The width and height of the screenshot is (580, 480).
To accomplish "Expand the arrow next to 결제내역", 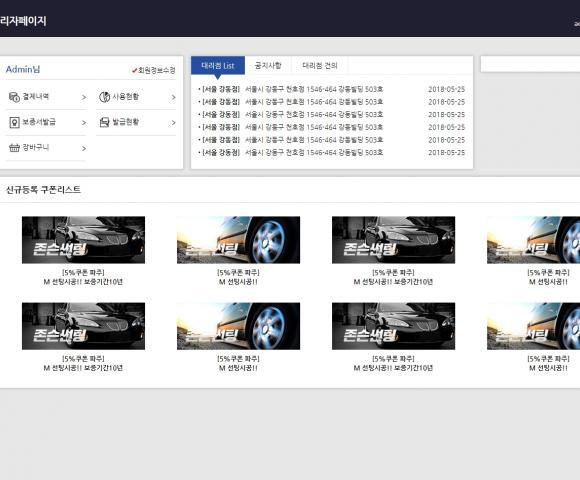I will click(x=84, y=97).
